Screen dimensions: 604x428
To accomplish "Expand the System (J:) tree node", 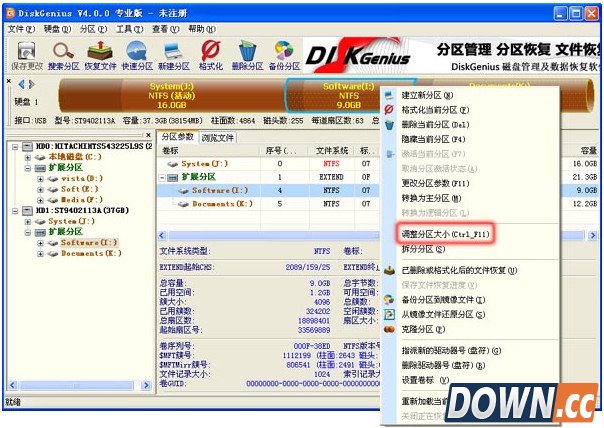I will tap(28, 222).
